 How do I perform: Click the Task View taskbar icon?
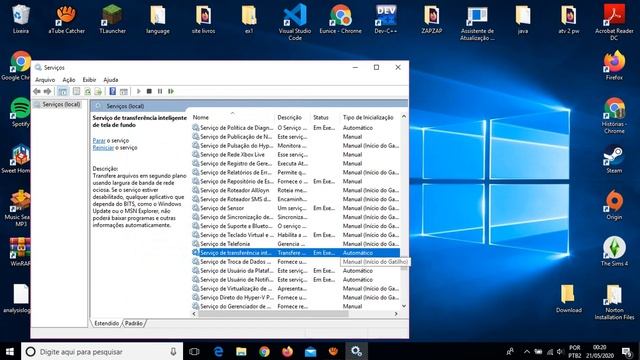(x=194, y=351)
